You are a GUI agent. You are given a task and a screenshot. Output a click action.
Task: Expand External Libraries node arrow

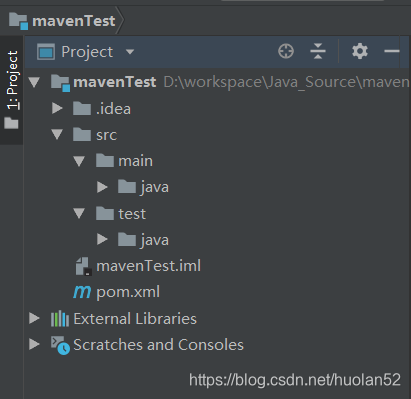click(34, 318)
